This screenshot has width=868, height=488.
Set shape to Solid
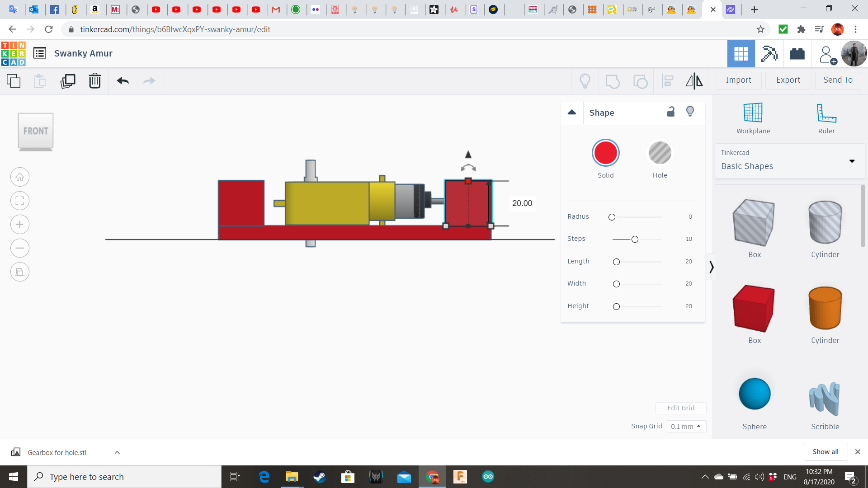[x=605, y=153]
